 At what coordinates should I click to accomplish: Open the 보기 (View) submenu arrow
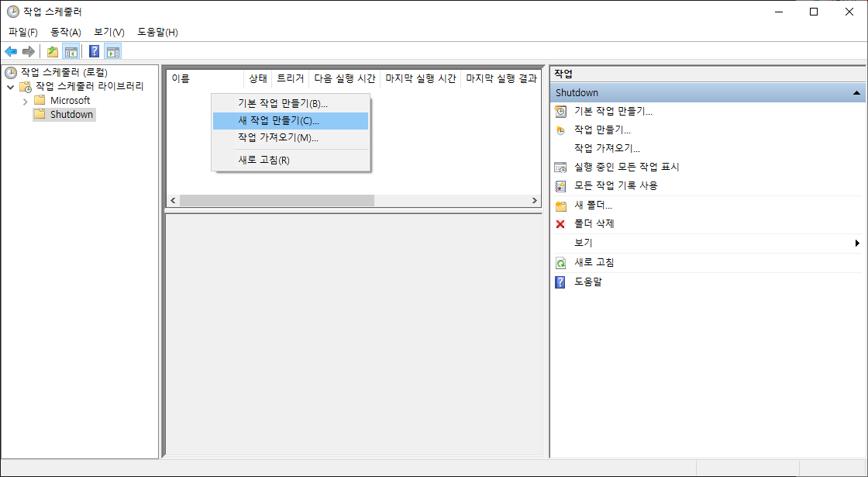tap(857, 242)
